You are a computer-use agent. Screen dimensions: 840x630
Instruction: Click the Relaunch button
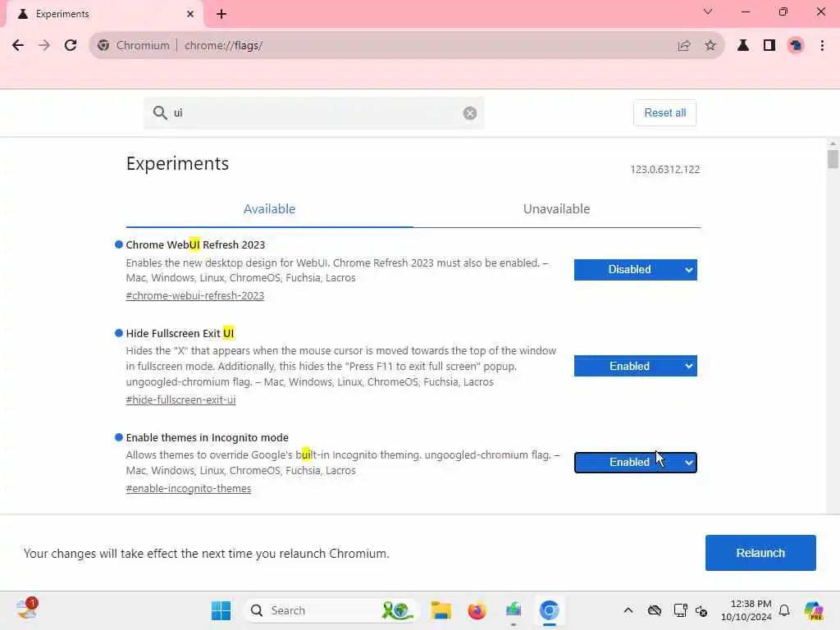click(x=760, y=553)
